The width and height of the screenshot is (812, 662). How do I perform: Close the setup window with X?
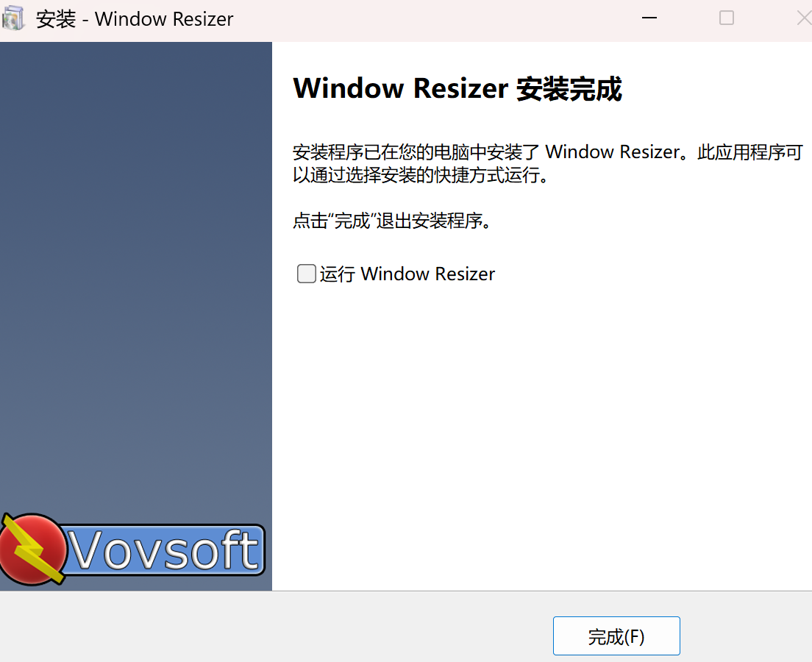click(x=803, y=18)
